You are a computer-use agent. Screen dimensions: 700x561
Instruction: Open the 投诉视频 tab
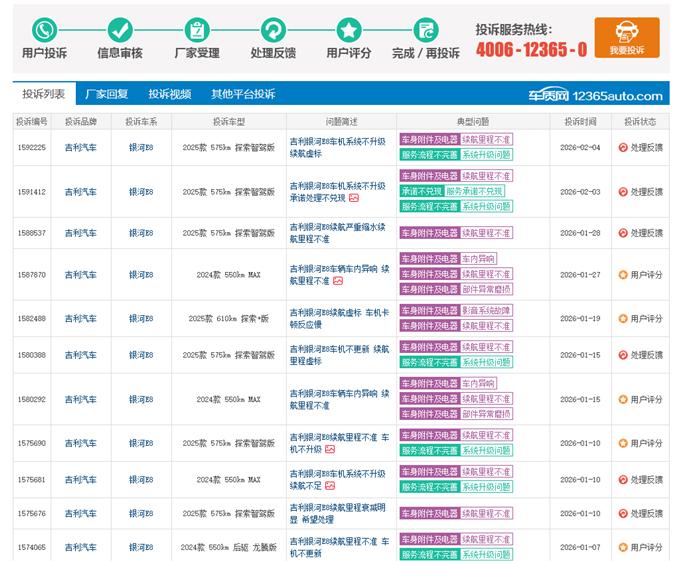(169, 95)
